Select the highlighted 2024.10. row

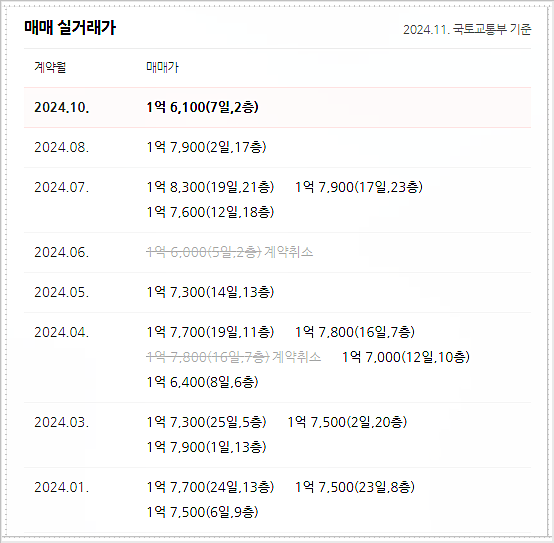[277, 107]
